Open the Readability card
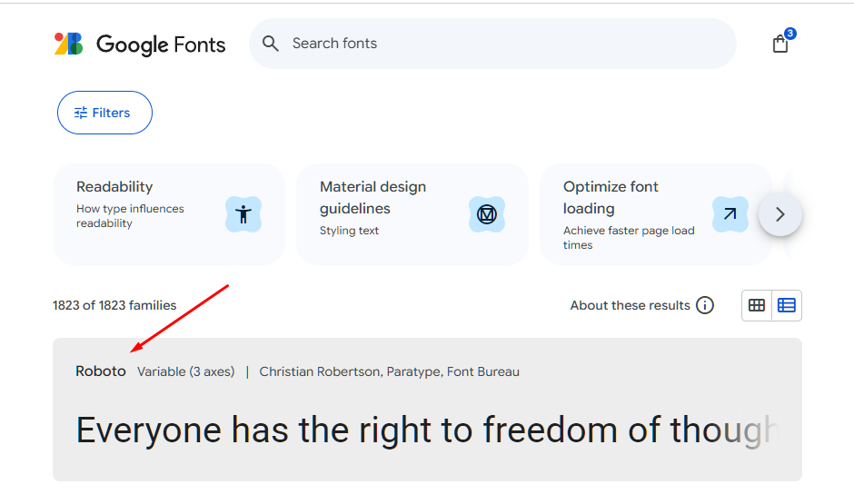 (x=169, y=214)
